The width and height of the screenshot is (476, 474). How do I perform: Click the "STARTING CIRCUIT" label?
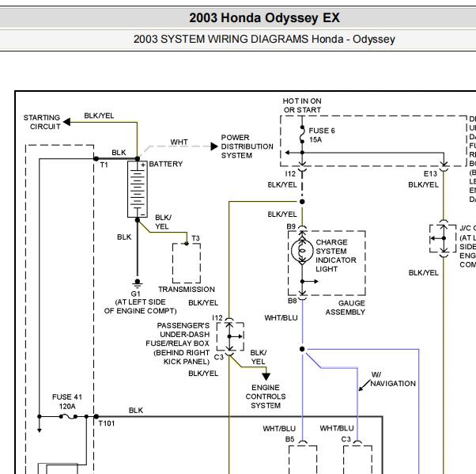pos(42,122)
